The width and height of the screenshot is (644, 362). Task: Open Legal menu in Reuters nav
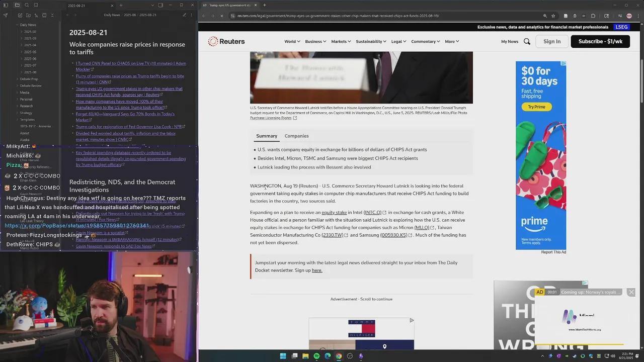coord(399,41)
